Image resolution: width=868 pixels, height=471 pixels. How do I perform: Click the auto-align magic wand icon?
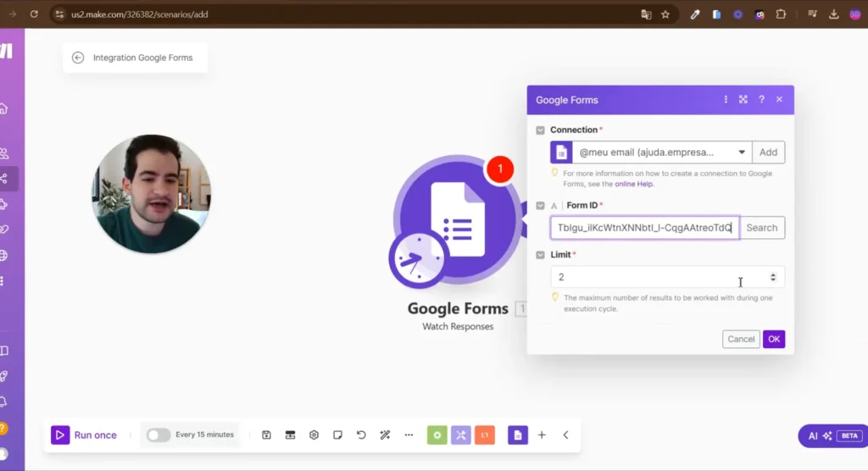(x=385, y=435)
